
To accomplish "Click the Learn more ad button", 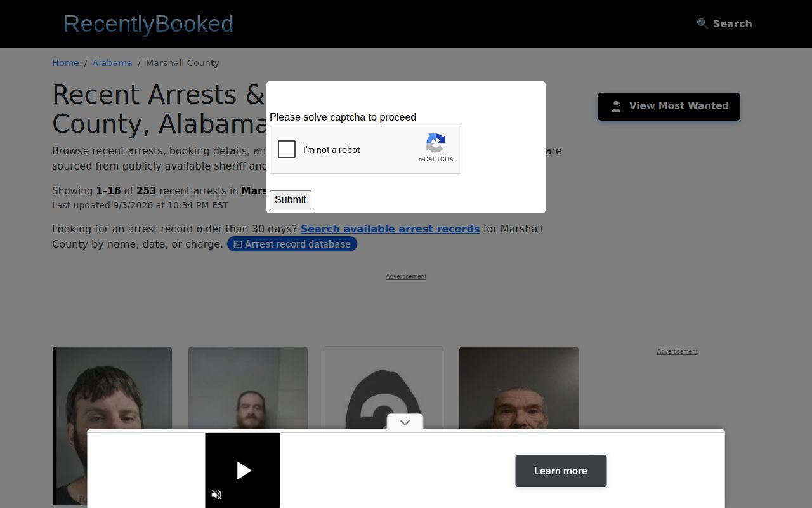I will [x=561, y=471].
